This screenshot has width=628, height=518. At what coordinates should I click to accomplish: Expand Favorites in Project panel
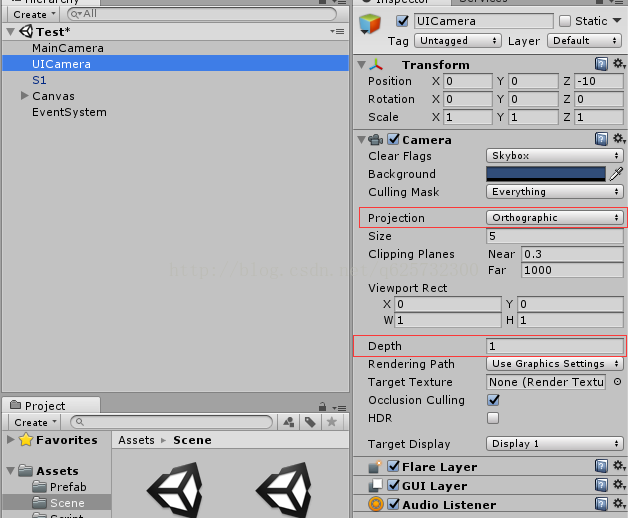pyautogui.click(x=11, y=439)
